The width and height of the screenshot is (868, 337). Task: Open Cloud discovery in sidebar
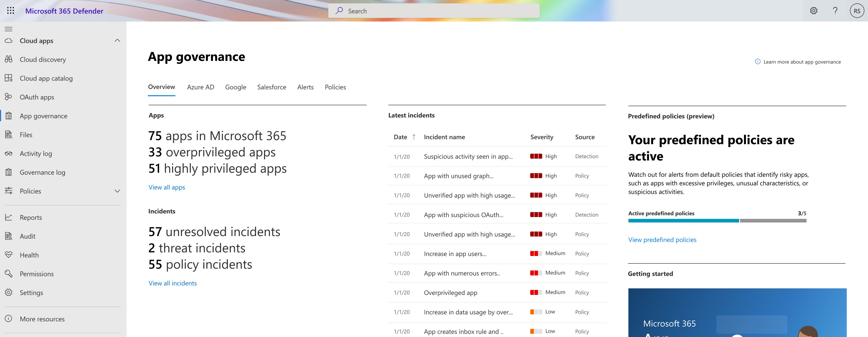click(43, 59)
